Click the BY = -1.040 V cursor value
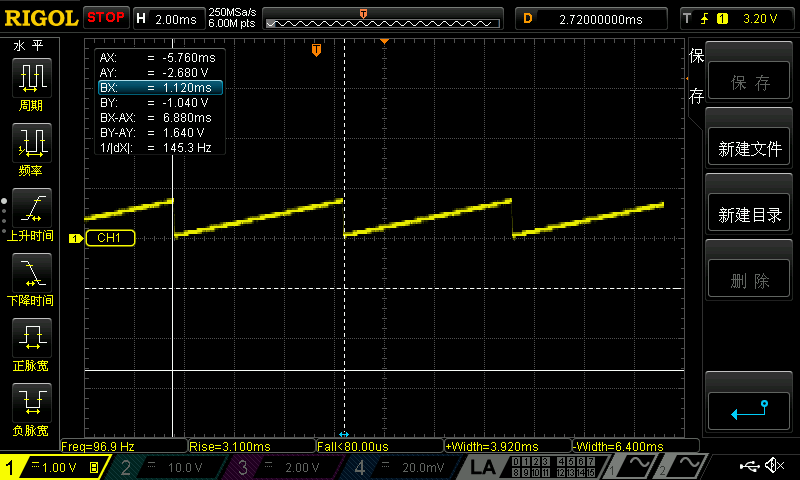 point(154,103)
